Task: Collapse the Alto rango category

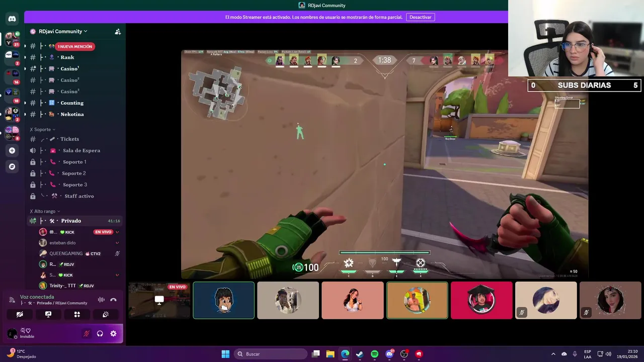Action: point(45,212)
